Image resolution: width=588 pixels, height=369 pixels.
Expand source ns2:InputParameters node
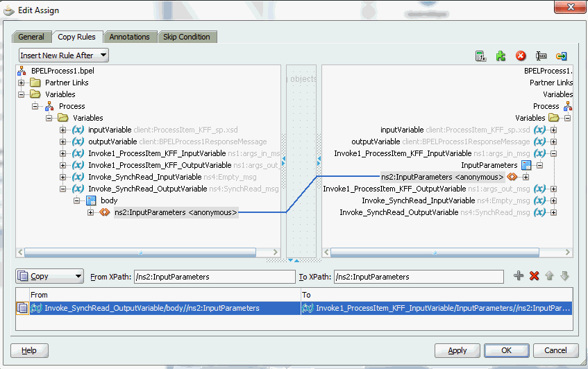[x=91, y=212]
